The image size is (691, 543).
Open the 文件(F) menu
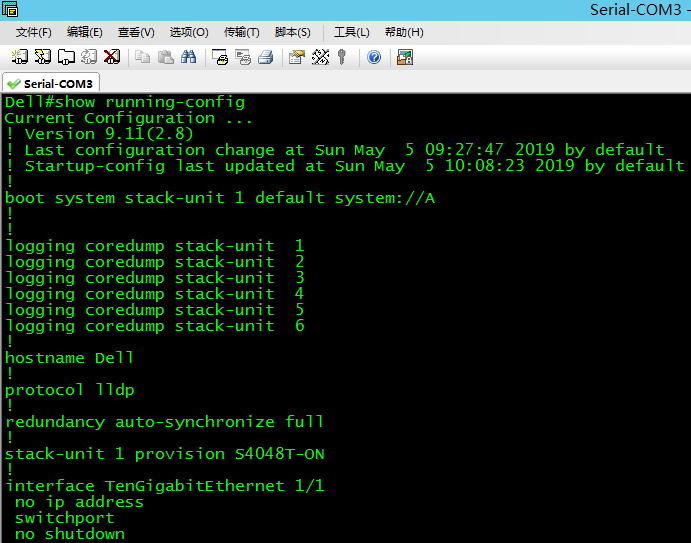pyautogui.click(x=33, y=32)
